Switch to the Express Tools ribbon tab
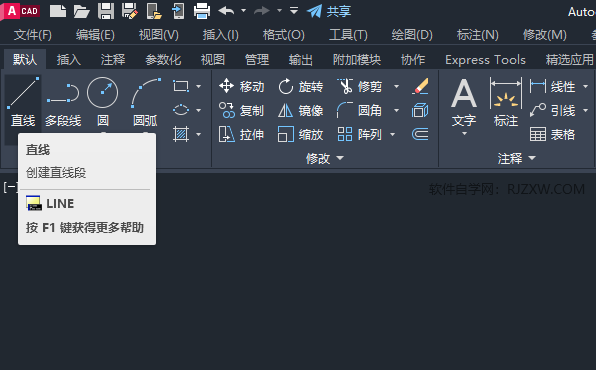Screen dimensions: 596x370 pos(485,60)
